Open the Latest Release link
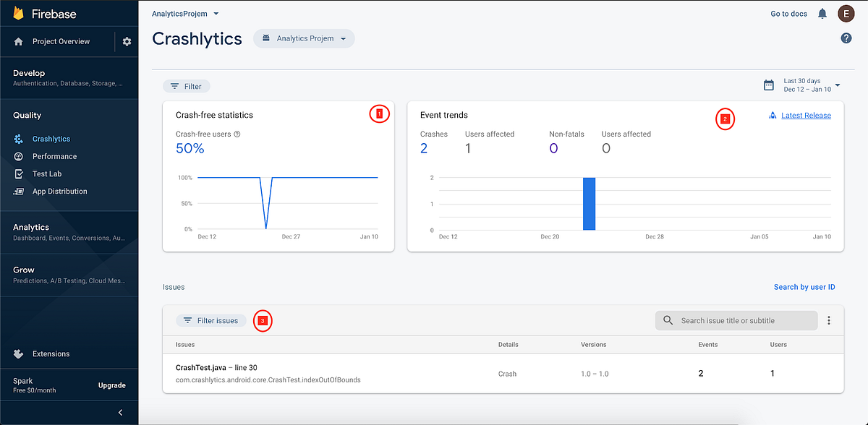The height and width of the screenshot is (425, 868). click(x=805, y=115)
